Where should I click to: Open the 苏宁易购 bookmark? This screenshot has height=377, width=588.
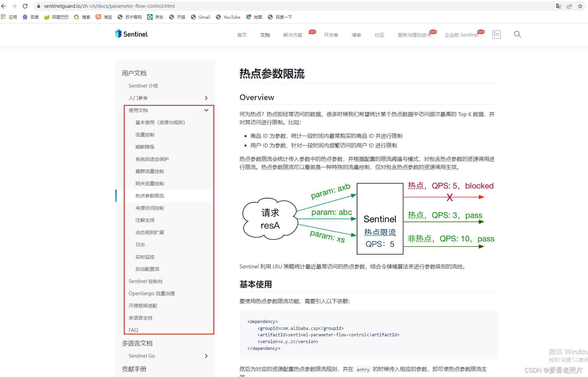coord(130,17)
